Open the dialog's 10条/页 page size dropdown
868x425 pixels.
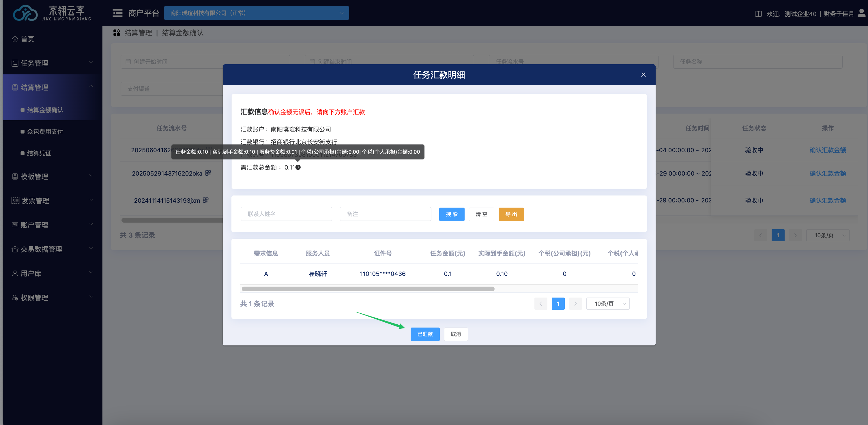[x=608, y=304]
